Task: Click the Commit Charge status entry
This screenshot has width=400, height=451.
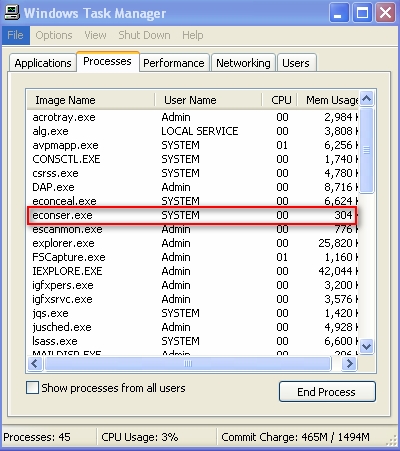Action: coord(295,437)
